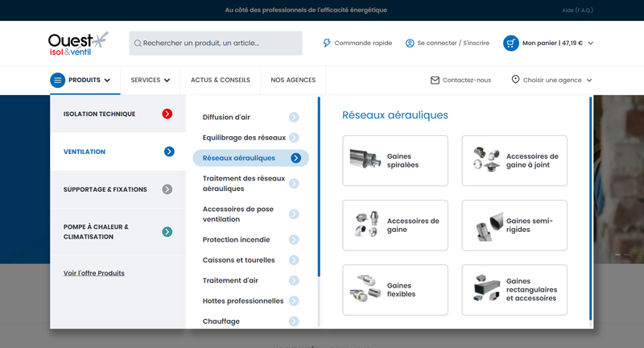Expand the Mon panier dropdown

tap(591, 43)
